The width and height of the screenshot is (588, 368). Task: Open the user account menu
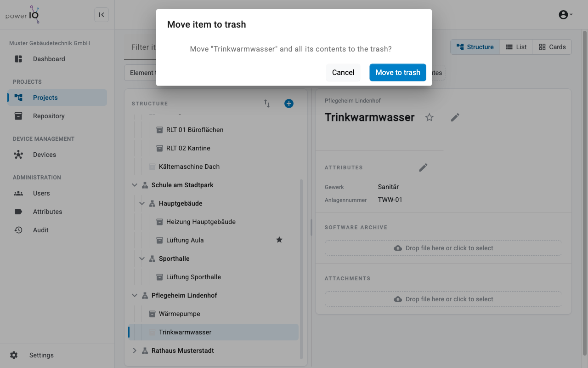[565, 15]
